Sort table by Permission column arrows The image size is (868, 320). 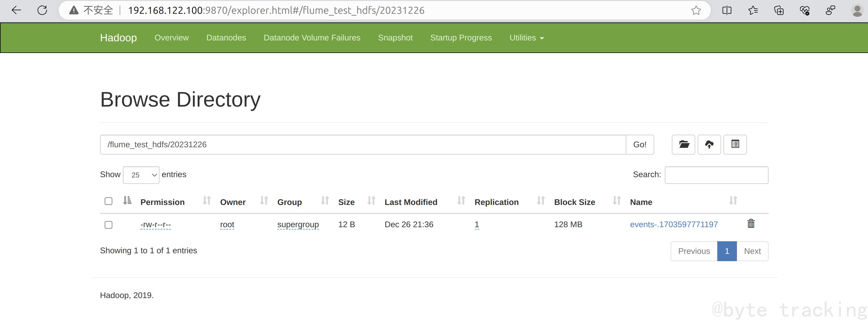click(x=206, y=201)
